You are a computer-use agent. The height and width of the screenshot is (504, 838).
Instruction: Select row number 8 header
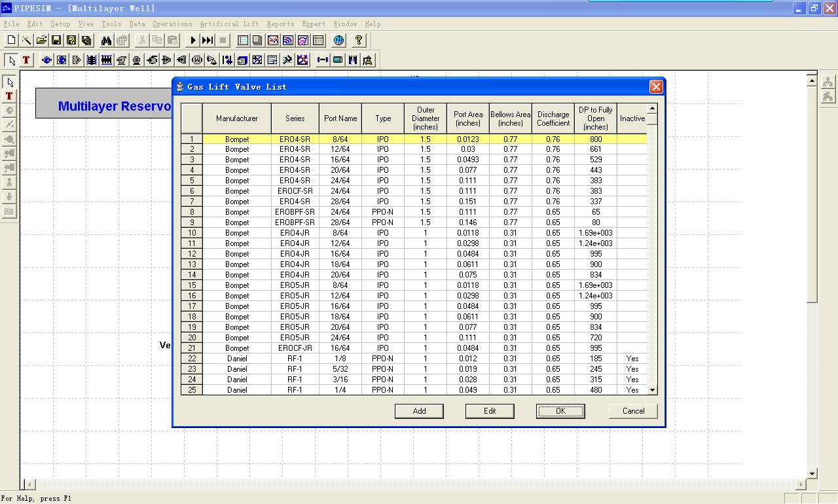[x=192, y=212]
